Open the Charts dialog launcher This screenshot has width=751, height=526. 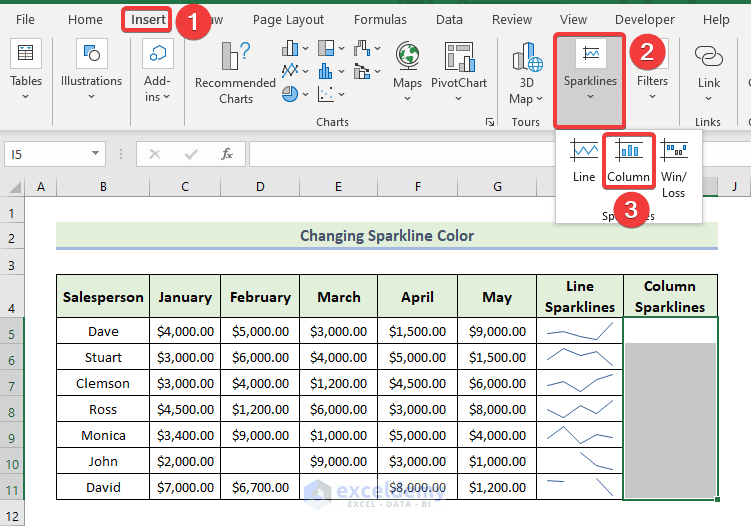point(489,122)
